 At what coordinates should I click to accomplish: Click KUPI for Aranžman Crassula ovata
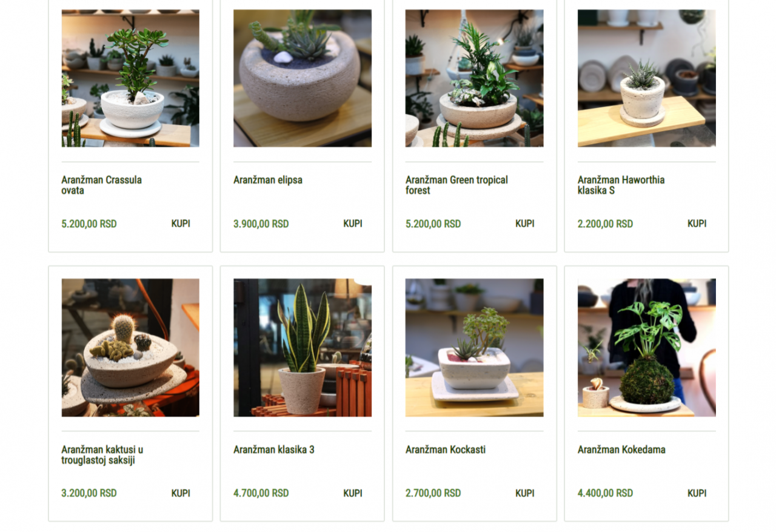181,224
